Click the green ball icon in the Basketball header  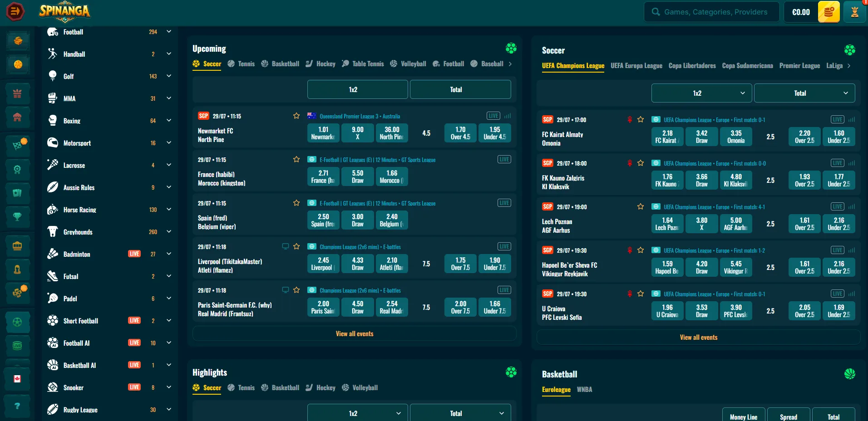[850, 374]
